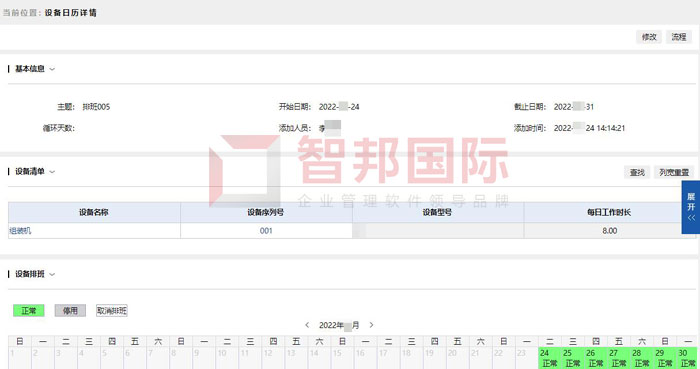700x369 pixels.
Task: Open the 组装机 equipment link
Action: tap(20, 231)
